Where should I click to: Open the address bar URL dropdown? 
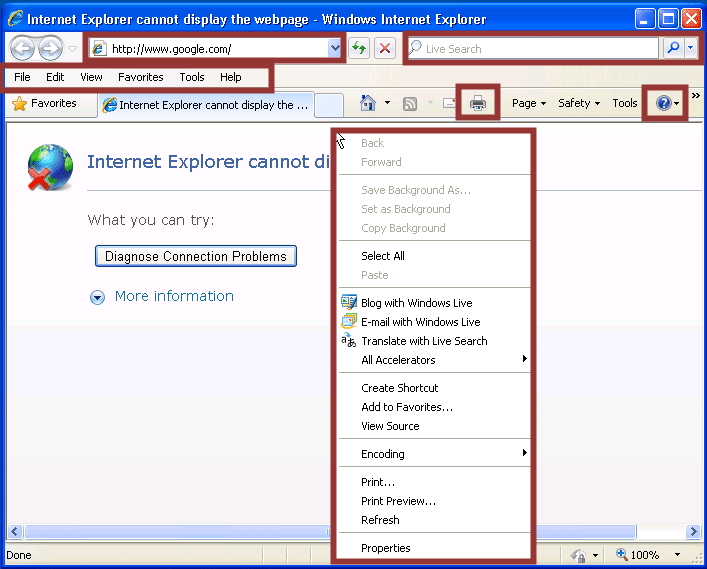tap(334, 48)
